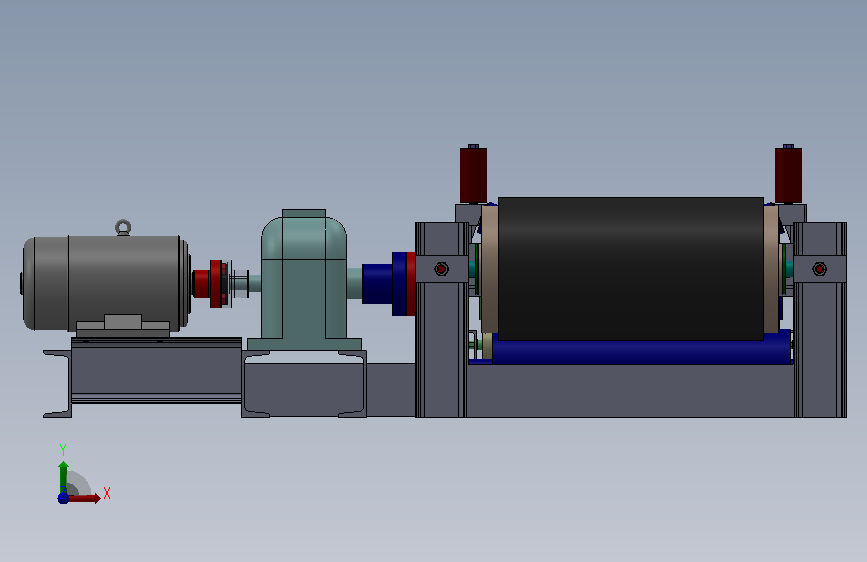Viewport: 867px width, 562px height.
Task: Select the base beam beneath the black drum
Action: (x=630, y=391)
